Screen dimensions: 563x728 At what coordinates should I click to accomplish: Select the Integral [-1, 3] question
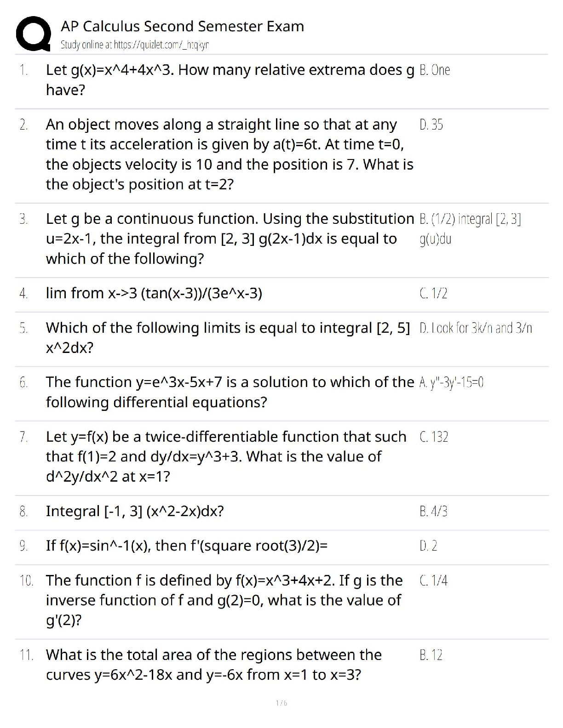tap(135, 511)
